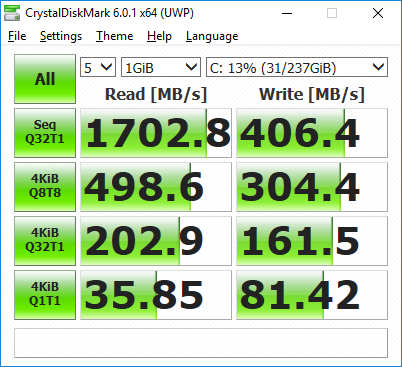The image size is (402, 367).
Task: Click the Seq read result 1702.8
Action: 156,133
